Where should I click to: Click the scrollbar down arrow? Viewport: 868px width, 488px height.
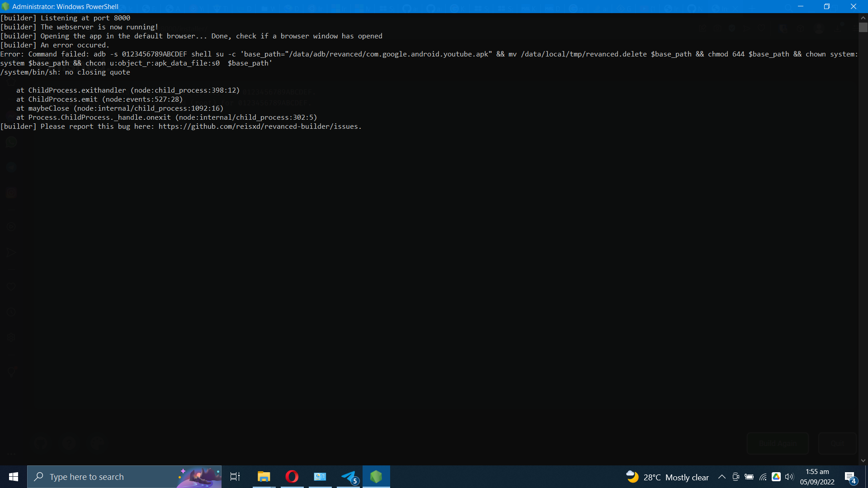tap(863, 461)
